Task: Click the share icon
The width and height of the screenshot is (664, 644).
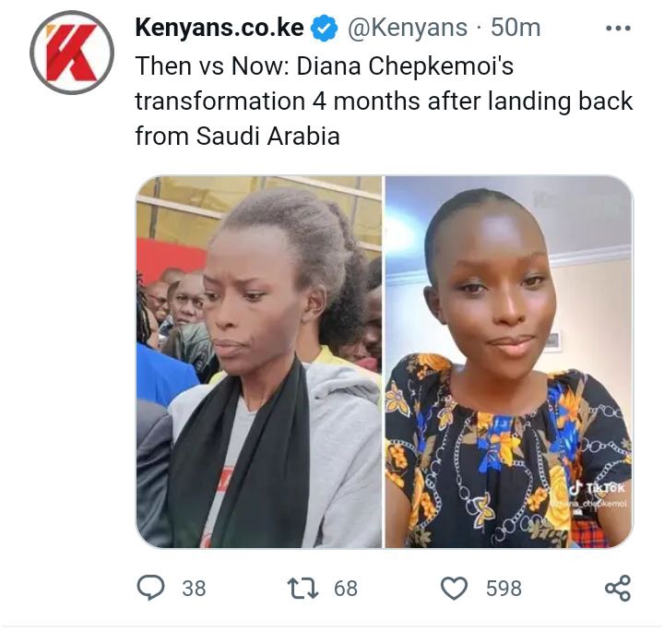Action: pyautogui.click(x=618, y=588)
